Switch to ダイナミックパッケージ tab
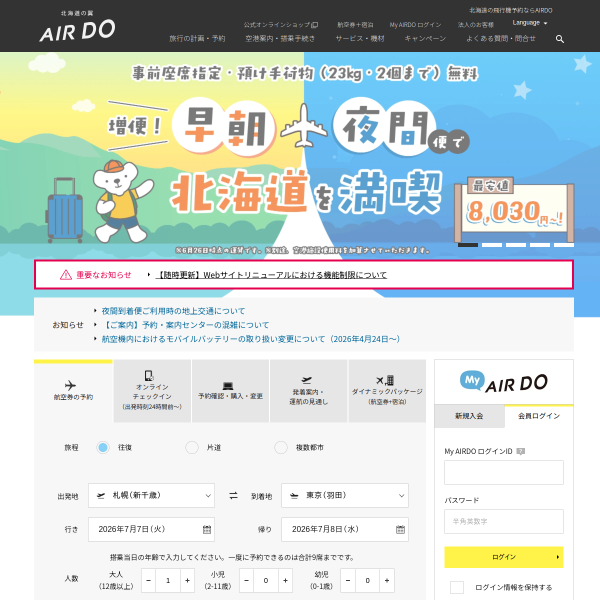The image size is (600, 600). pos(387,391)
